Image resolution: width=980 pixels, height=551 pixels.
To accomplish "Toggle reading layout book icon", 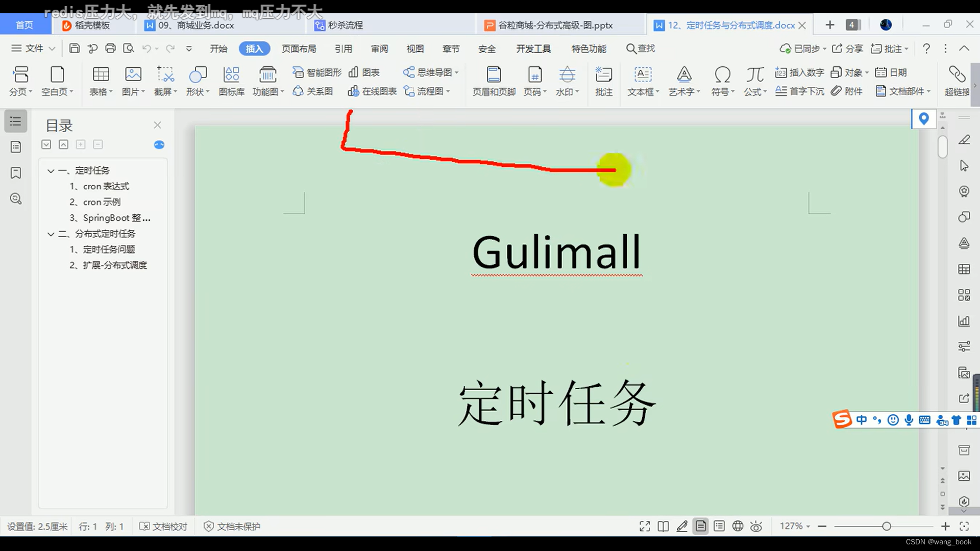I will pyautogui.click(x=663, y=527).
